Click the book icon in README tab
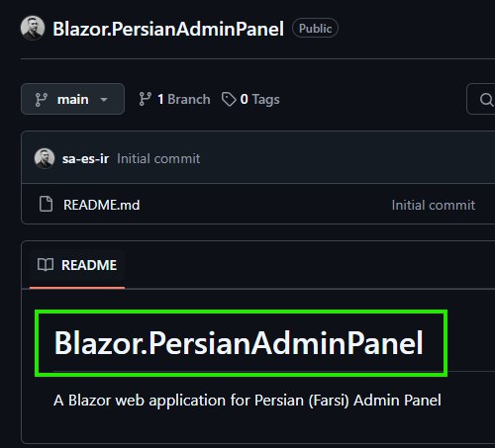Screen dimensions: 495x448 point(46,265)
